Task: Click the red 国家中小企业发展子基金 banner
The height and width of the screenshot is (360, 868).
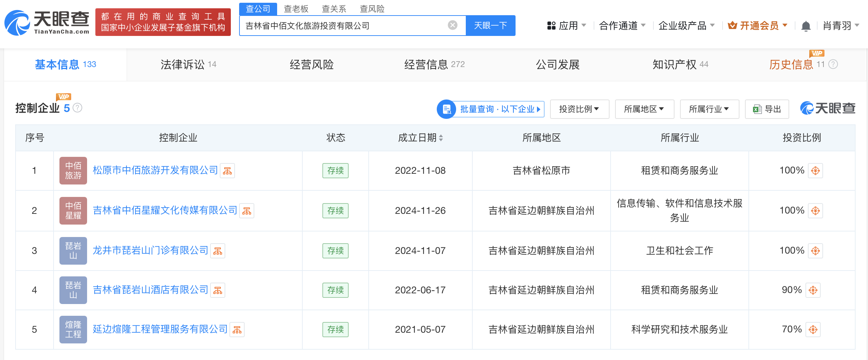Action: click(x=163, y=22)
